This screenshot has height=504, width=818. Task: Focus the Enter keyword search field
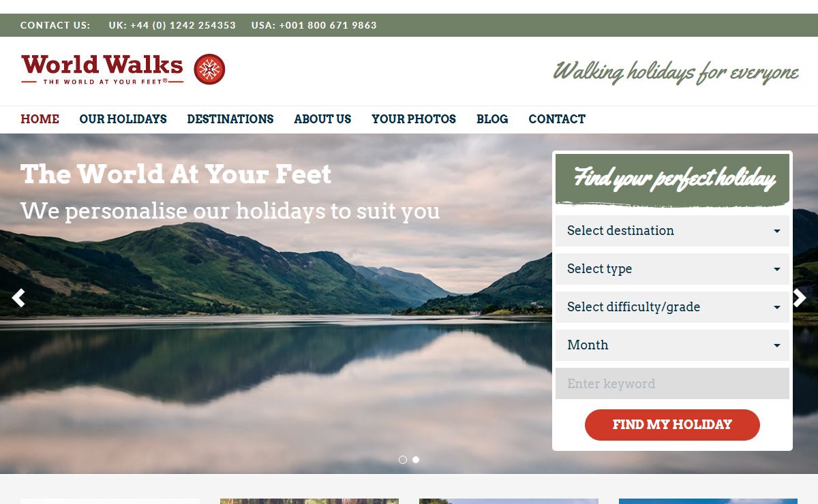tap(672, 383)
